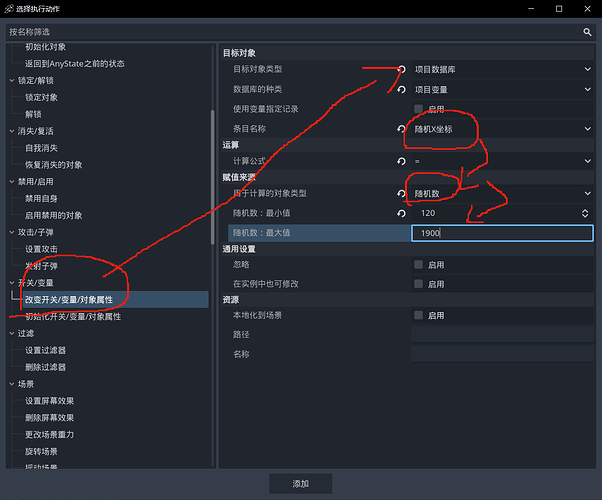The image size is (602, 500).
Task: Click revert icon for 随机数：最小值
Action: pyautogui.click(x=402, y=213)
